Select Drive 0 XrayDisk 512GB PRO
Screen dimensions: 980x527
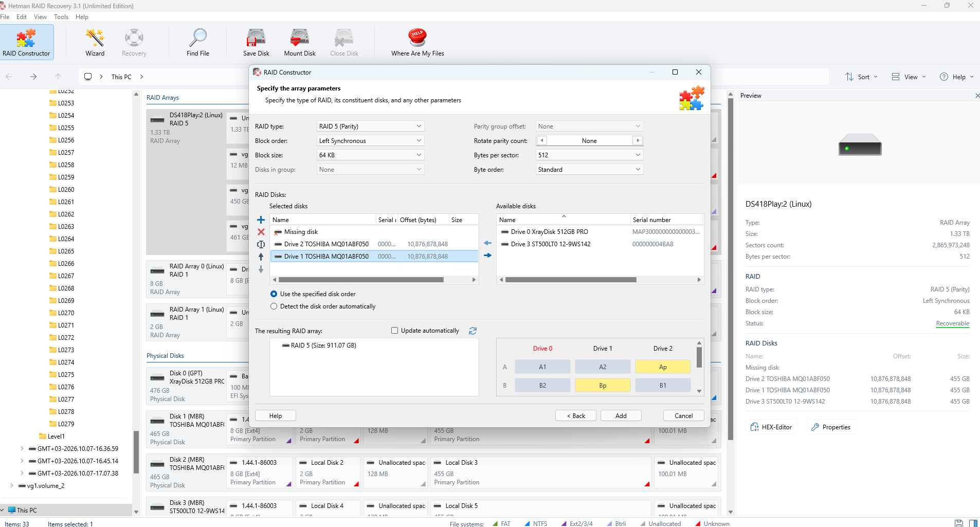pyautogui.click(x=600, y=232)
